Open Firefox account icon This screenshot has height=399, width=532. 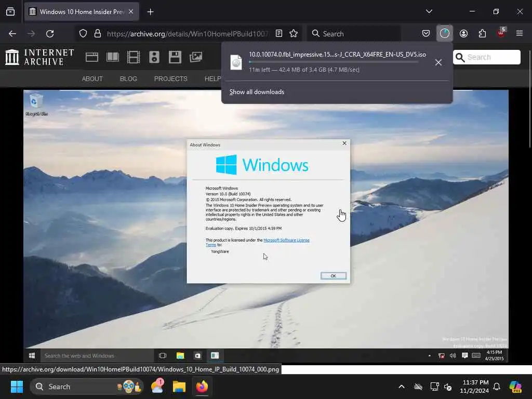click(x=463, y=33)
